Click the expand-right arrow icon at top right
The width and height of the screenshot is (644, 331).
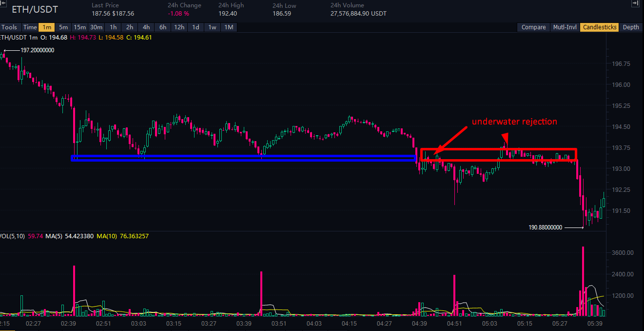[x=635, y=4]
